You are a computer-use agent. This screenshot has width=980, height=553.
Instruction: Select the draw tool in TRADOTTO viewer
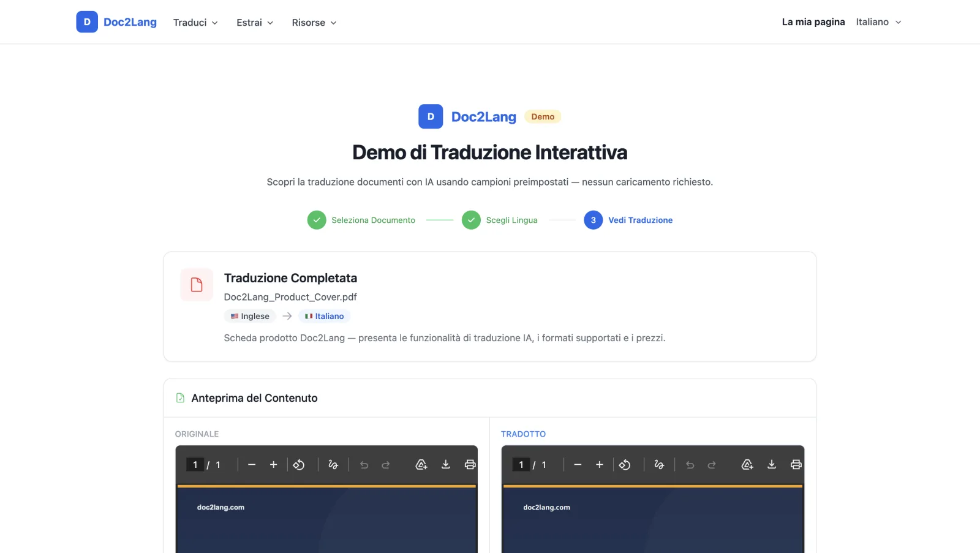659,465
